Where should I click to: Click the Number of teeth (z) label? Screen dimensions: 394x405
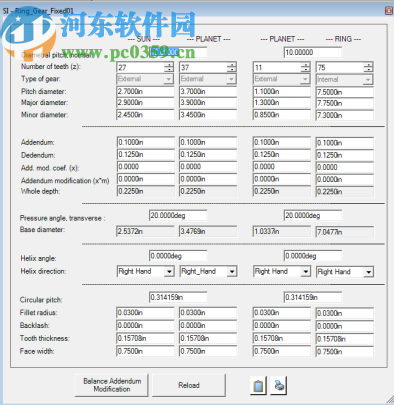51,67
